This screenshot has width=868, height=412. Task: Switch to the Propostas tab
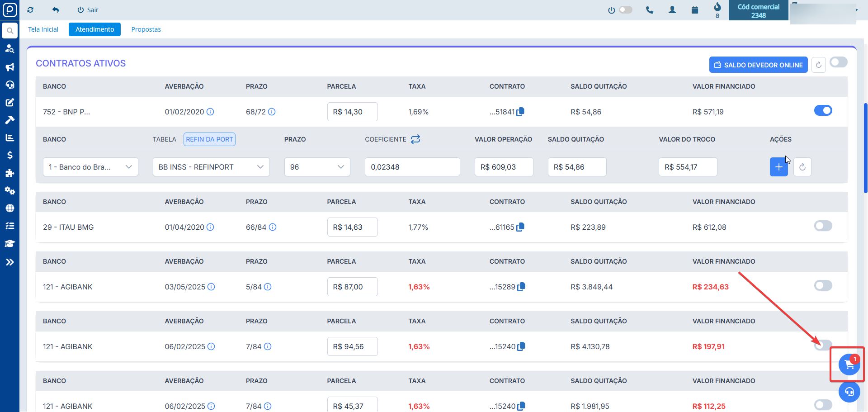tap(146, 29)
